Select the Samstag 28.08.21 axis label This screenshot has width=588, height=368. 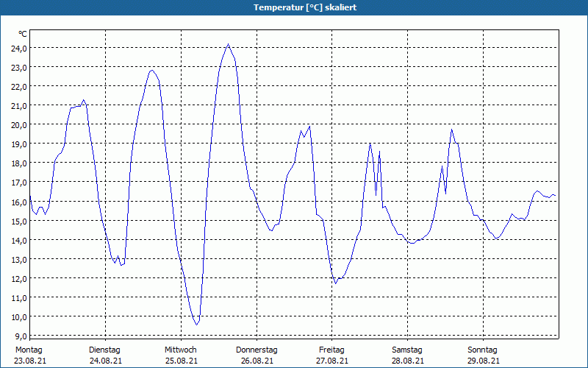[408, 355]
